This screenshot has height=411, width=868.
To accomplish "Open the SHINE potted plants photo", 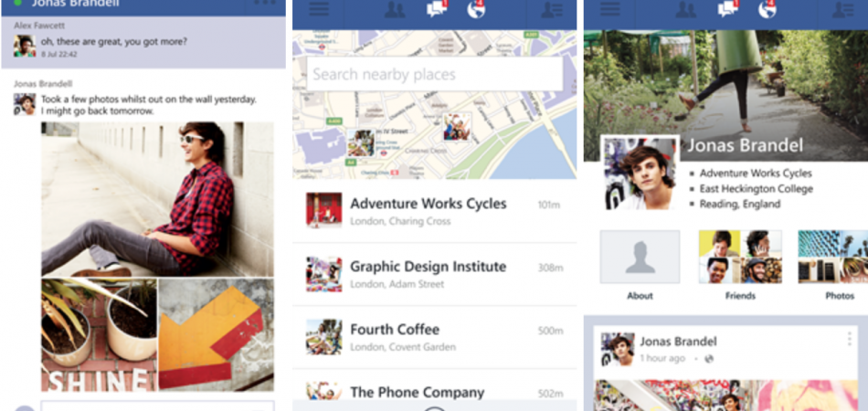I will (x=99, y=334).
